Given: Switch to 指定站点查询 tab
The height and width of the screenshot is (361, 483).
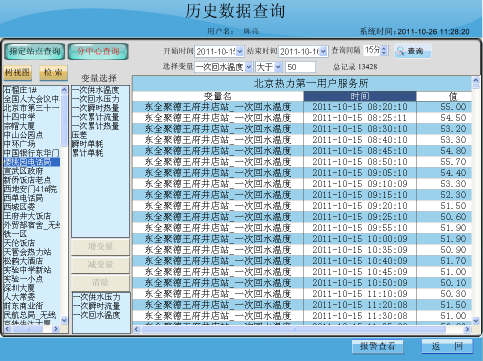Looking at the screenshot, I should [x=35, y=51].
